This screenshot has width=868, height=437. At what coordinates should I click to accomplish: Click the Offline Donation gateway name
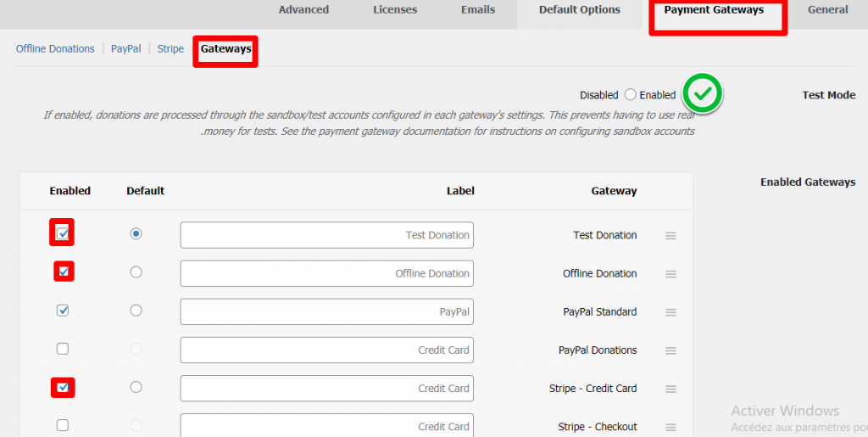coord(599,273)
